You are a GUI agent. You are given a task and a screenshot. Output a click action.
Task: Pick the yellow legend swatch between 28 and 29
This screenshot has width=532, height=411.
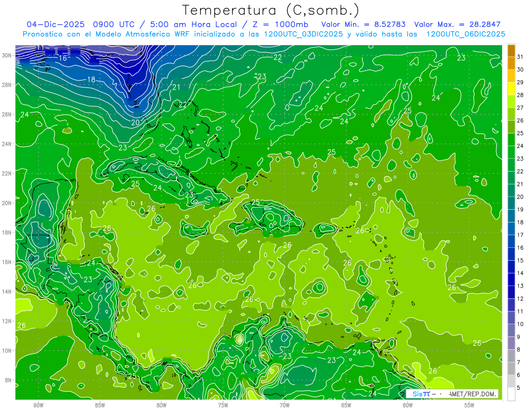point(511,89)
